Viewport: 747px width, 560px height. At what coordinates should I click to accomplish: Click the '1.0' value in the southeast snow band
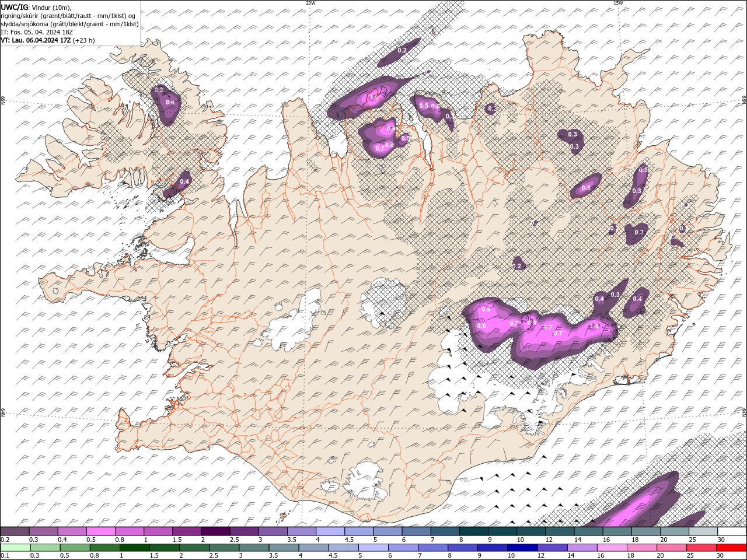coord(595,326)
